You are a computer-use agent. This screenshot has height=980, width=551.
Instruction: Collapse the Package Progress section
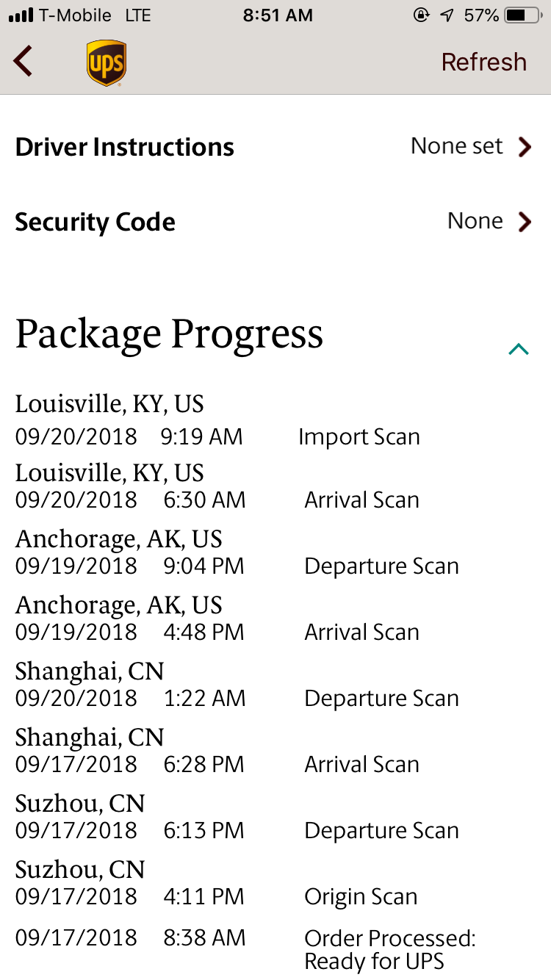tap(519, 349)
